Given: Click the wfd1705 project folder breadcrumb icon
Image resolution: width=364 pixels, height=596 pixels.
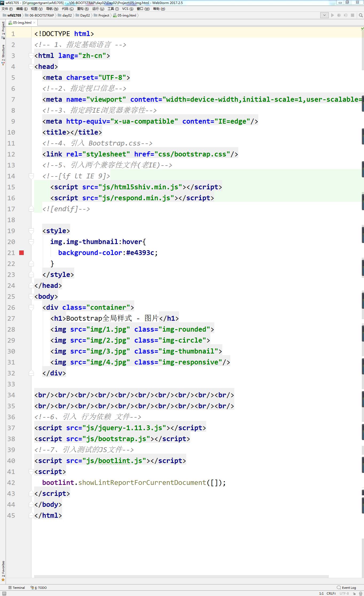Looking at the screenshot, I should pos(4,15).
